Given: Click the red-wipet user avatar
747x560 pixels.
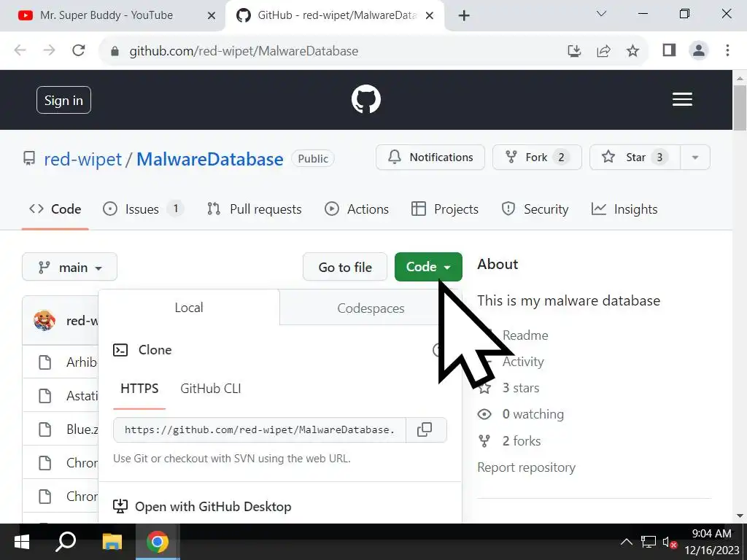Looking at the screenshot, I should (44, 321).
